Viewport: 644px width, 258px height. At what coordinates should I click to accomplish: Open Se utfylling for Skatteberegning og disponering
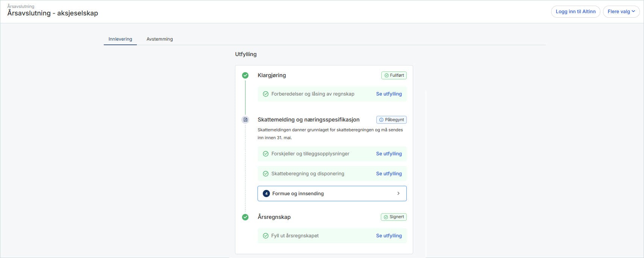pos(389,174)
